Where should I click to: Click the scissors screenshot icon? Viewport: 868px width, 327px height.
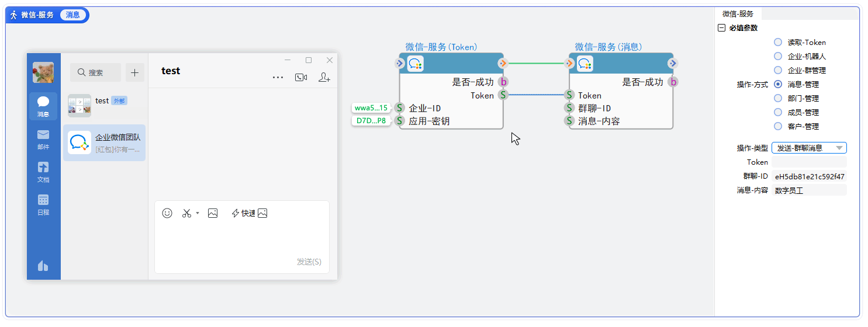coord(186,213)
